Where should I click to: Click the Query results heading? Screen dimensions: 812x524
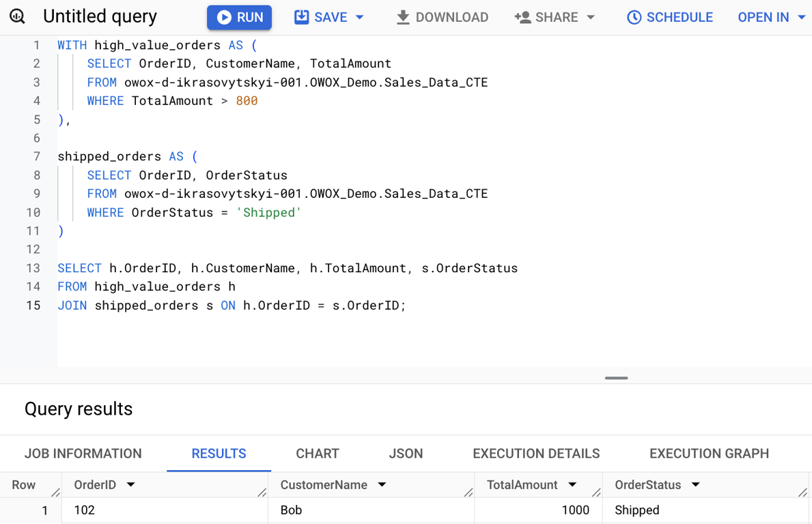click(x=79, y=409)
